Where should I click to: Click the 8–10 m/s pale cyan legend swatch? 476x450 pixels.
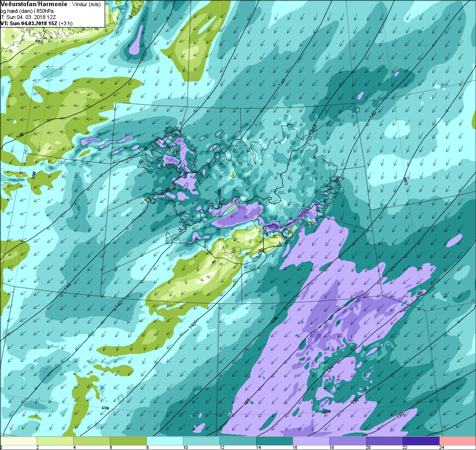165,440
